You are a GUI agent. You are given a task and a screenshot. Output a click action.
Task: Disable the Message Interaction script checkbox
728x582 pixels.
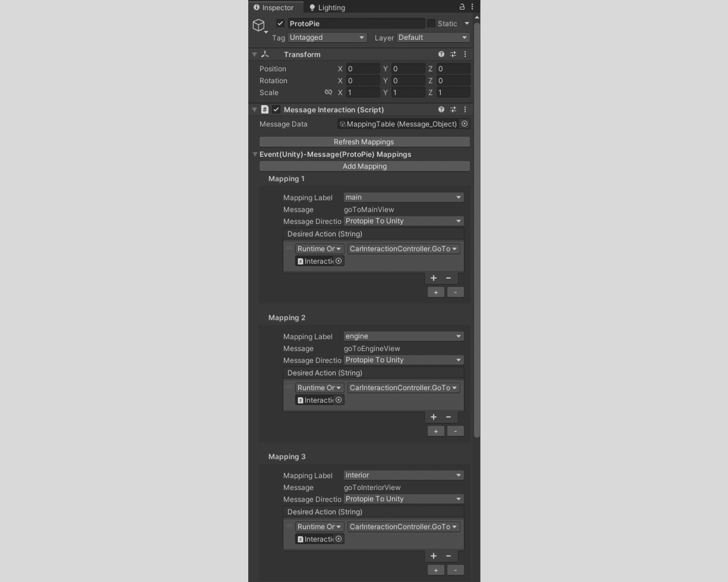276,109
